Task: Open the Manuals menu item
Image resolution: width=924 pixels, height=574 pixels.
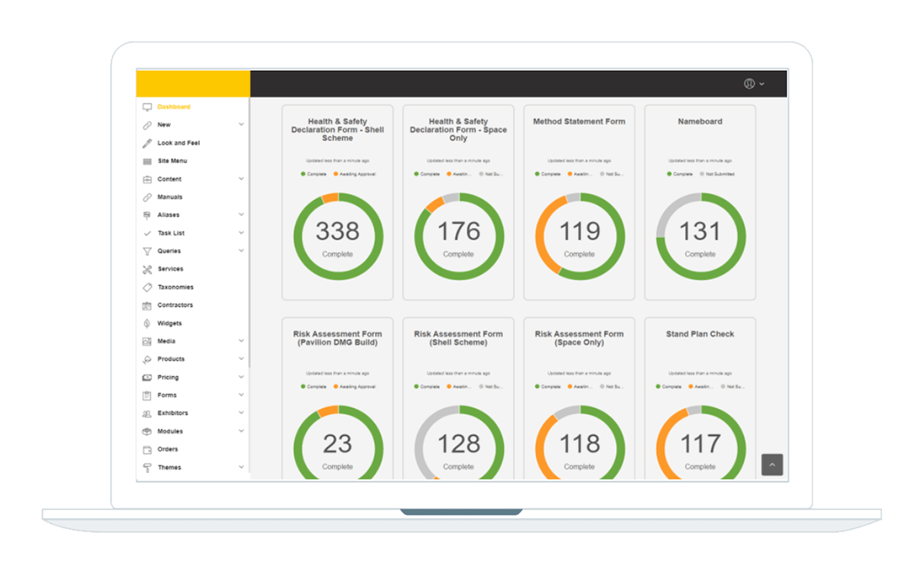Action: pyautogui.click(x=170, y=197)
